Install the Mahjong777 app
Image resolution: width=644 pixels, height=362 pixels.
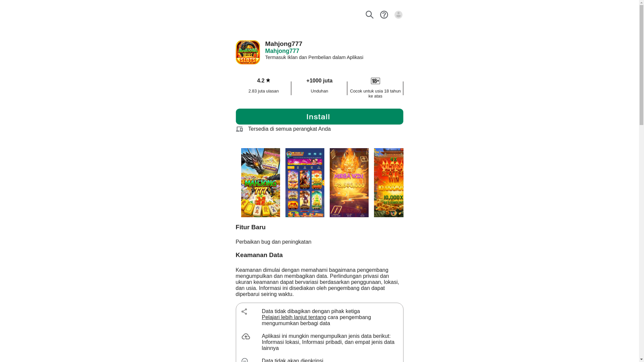(319, 117)
